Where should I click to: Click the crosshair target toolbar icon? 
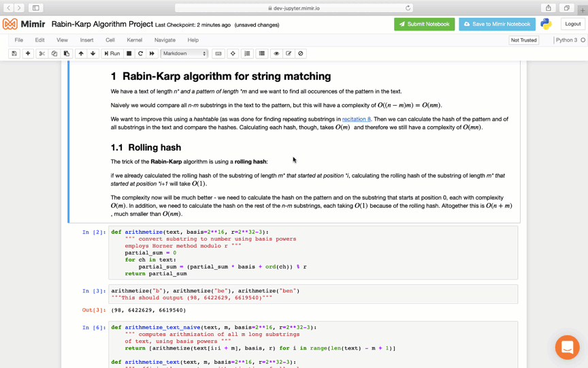pos(233,53)
